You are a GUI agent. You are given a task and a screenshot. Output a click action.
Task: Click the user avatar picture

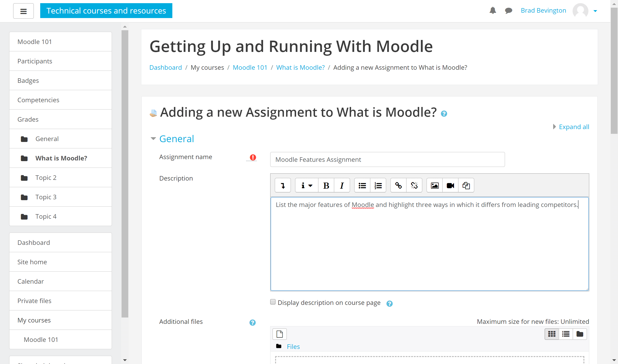click(x=580, y=11)
